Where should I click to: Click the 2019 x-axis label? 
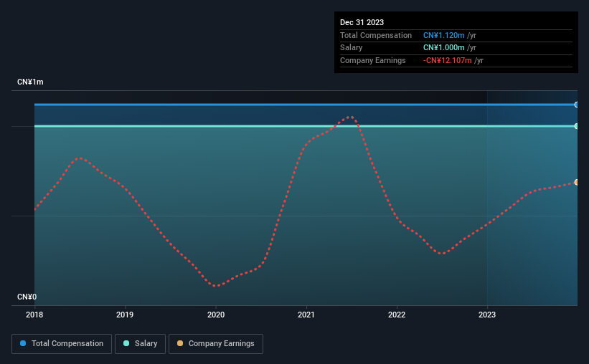[x=125, y=315]
